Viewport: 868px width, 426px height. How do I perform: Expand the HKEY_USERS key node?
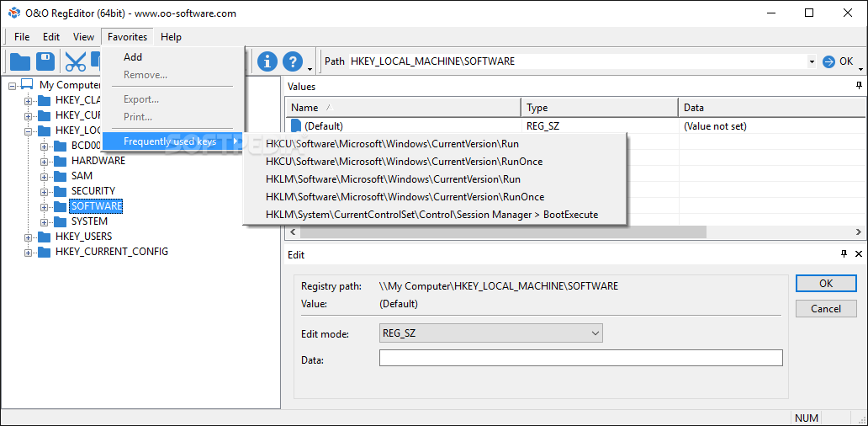(x=29, y=237)
